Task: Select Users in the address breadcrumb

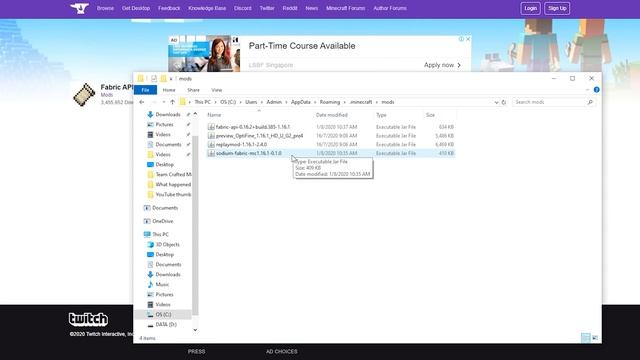Action: coord(251,102)
